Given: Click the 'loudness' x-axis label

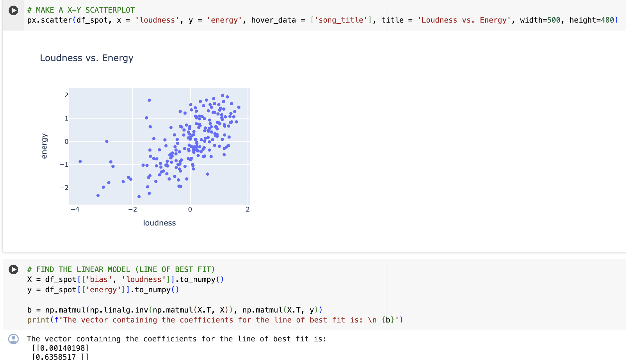Looking at the screenshot, I should pos(159,223).
